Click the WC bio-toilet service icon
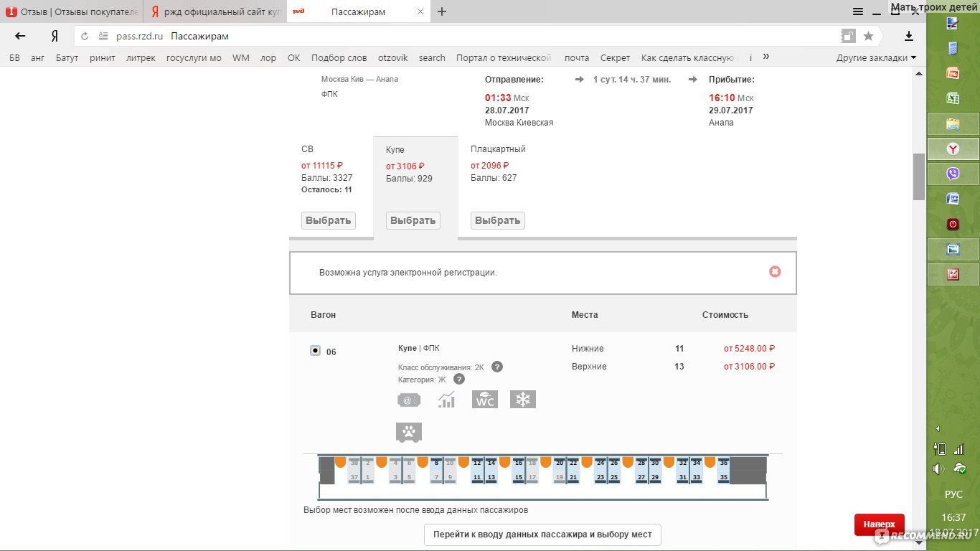This screenshot has height=551, width=980. click(485, 400)
